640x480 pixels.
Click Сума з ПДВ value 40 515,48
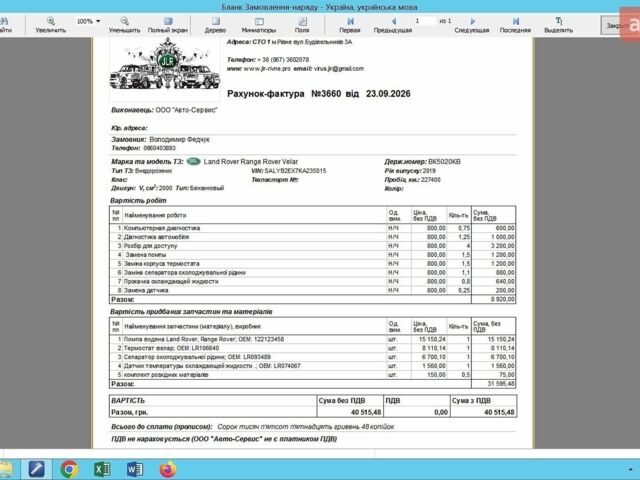[x=499, y=412]
